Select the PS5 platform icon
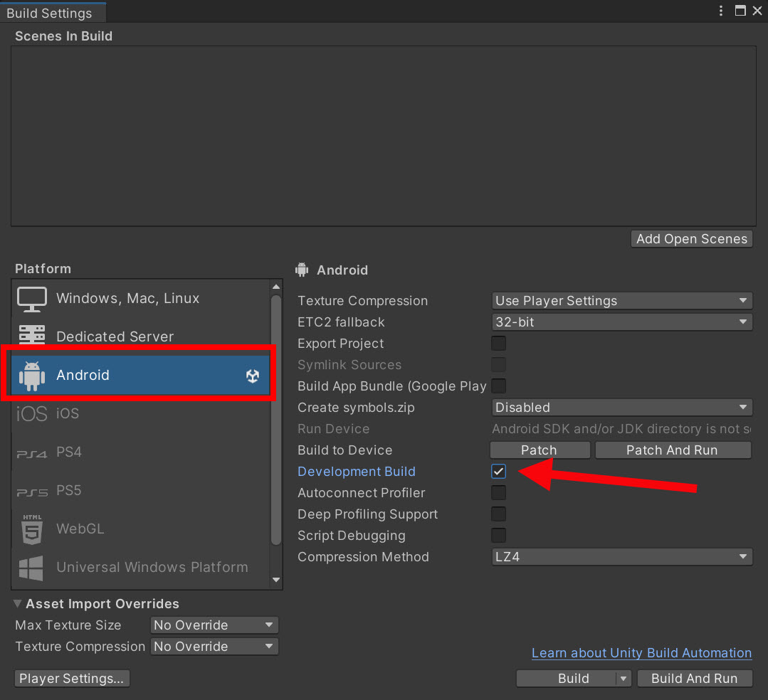The height and width of the screenshot is (700, 768). (x=32, y=492)
